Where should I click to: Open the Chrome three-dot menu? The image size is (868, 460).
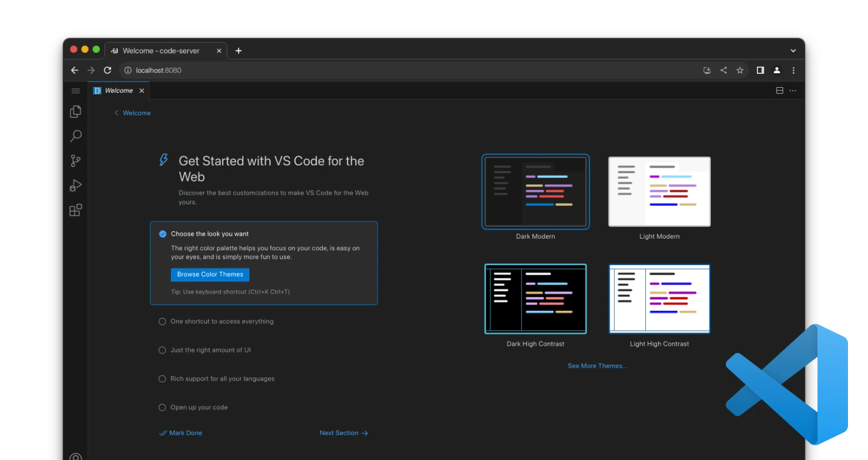click(x=793, y=70)
